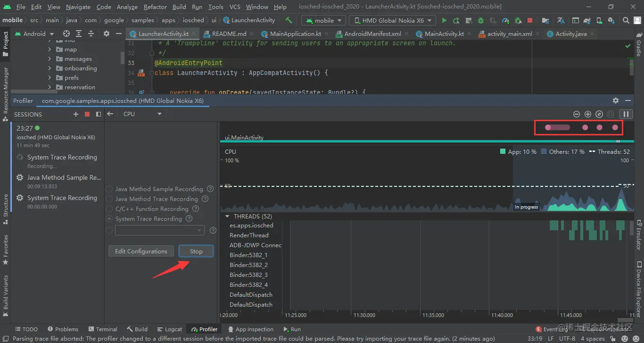Click Expand All icon in Project panel
Viewport: 644px width, 343px height.
[x=79, y=33]
